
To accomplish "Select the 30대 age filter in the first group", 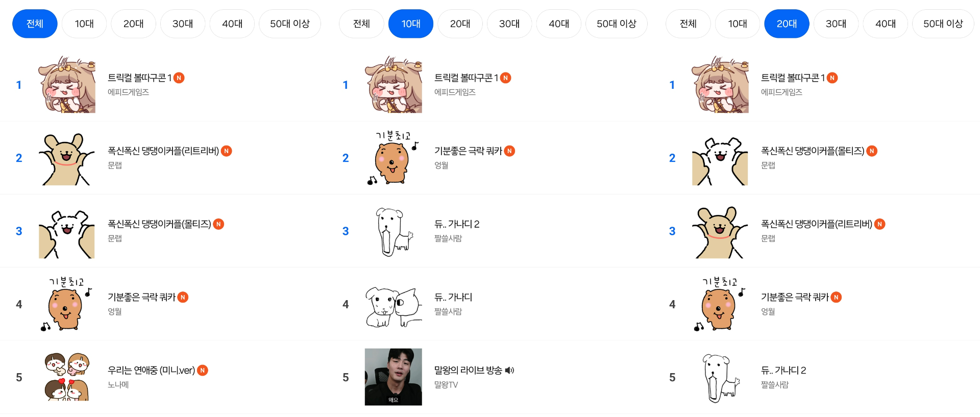I will (183, 23).
